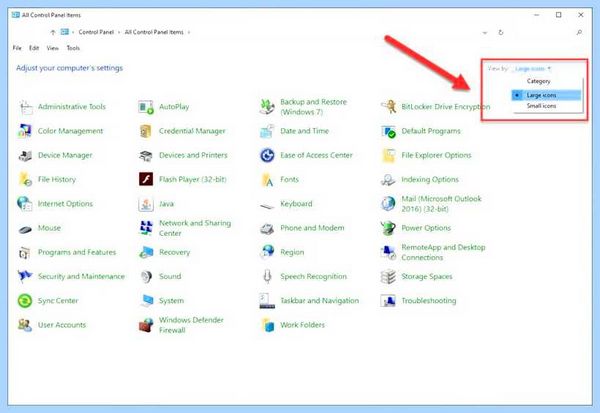This screenshot has height=413, width=600.
Task: Click the Flash Player (32-bit) icon
Action: tap(146, 179)
